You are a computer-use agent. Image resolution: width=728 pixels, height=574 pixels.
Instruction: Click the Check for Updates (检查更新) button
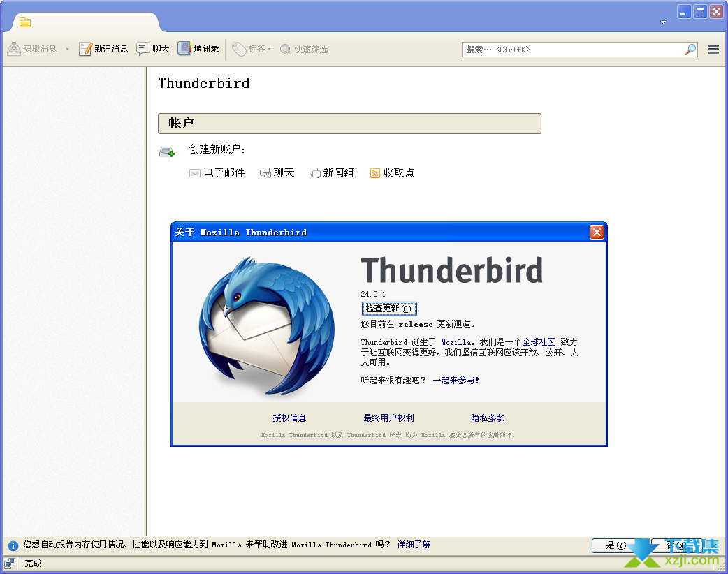coord(389,309)
